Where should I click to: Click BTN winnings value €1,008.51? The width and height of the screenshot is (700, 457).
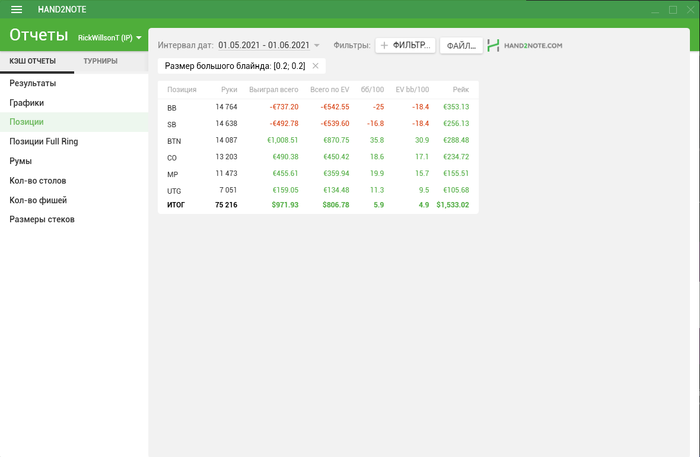(x=283, y=140)
